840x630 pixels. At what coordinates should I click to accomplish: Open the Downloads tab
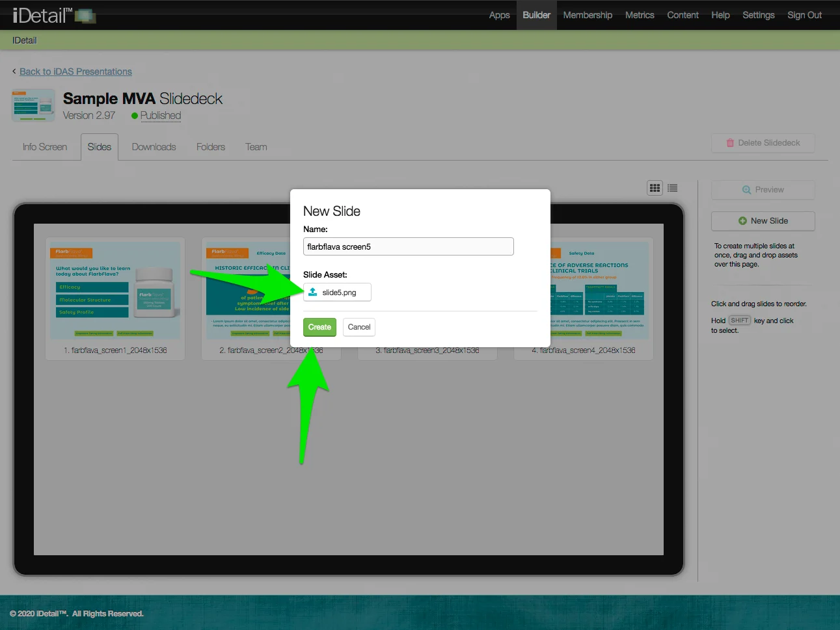click(154, 147)
